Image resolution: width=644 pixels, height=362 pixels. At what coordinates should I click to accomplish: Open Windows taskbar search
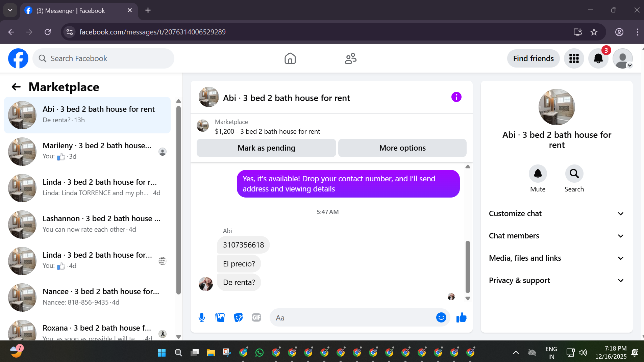[x=178, y=353]
